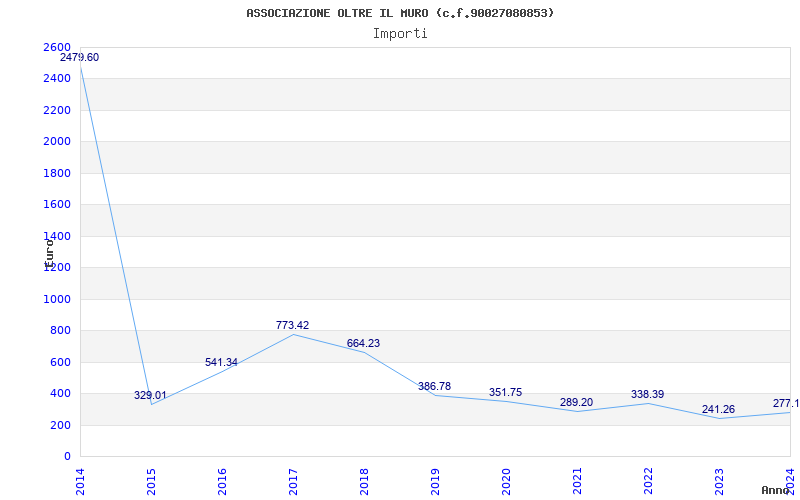Click the 400 y-axis tick label
This screenshot has width=800, height=500.
(x=61, y=393)
